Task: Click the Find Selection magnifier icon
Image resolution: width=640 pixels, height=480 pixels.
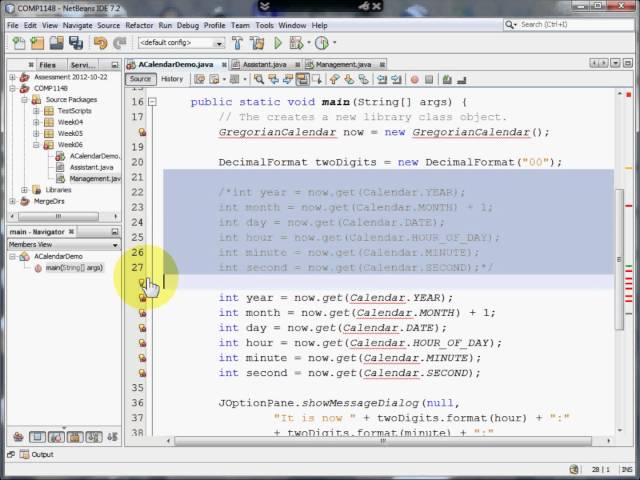Action: point(258,79)
